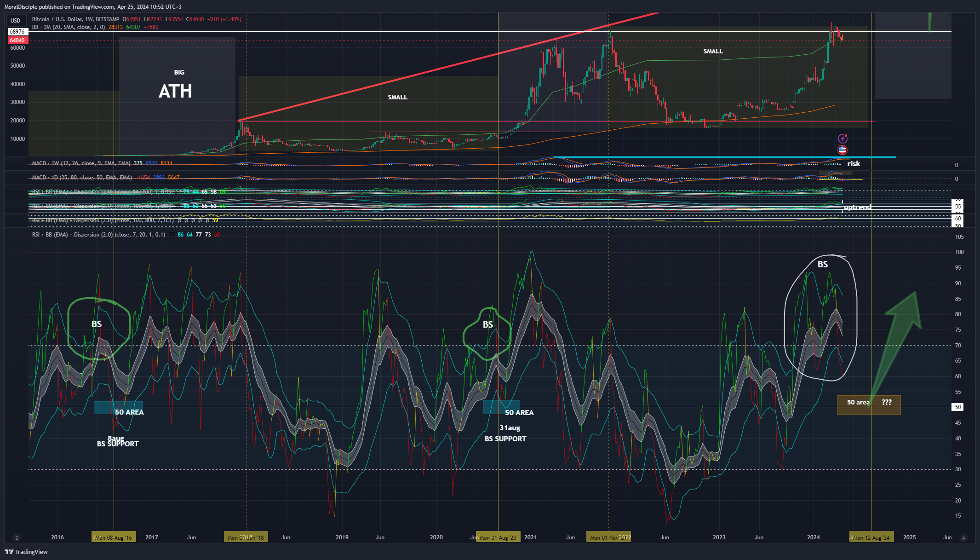Click the TradingView logo

(x=26, y=552)
